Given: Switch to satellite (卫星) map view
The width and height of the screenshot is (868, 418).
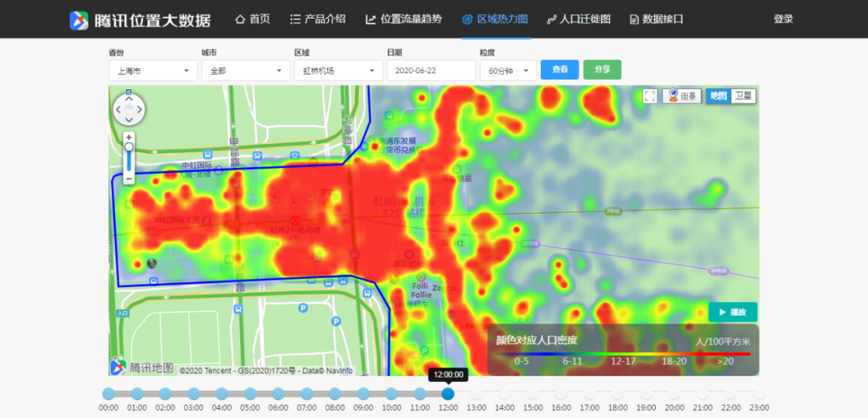Looking at the screenshot, I should (x=743, y=96).
